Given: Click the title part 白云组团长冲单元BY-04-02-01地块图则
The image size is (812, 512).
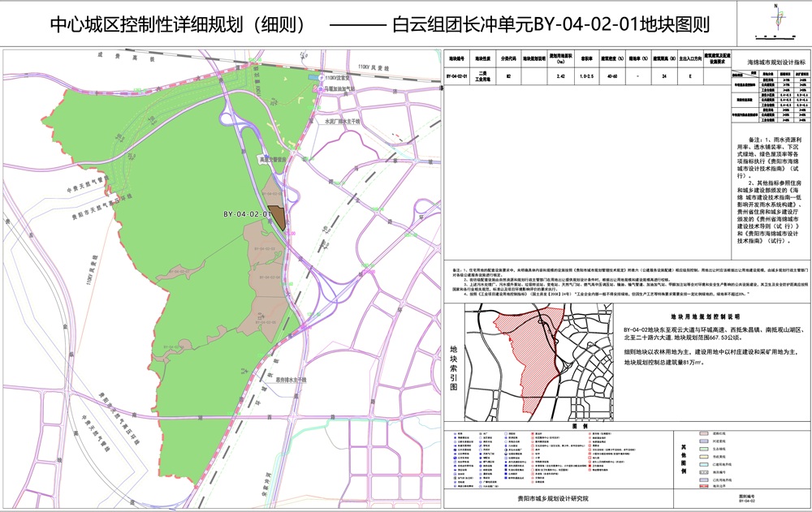Looking at the screenshot, I should coord(551,24).
